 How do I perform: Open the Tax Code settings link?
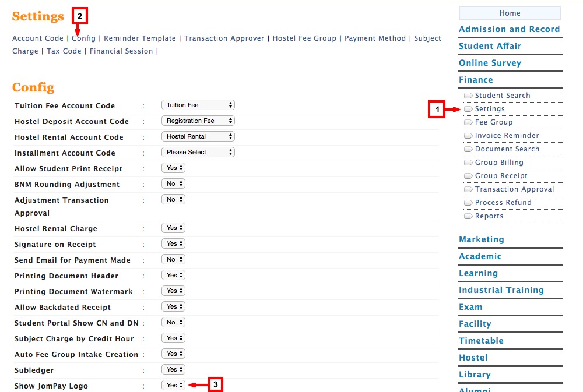pos(64,51)
